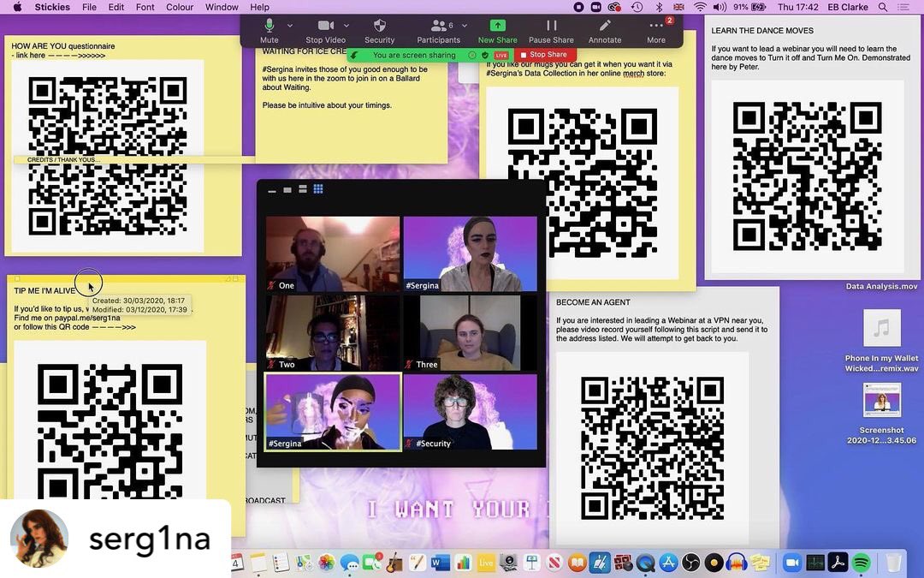This screenshot has height=578, width=924.
Task: Stop Video camera button in Zoom
Action: [x=325, y=31]
